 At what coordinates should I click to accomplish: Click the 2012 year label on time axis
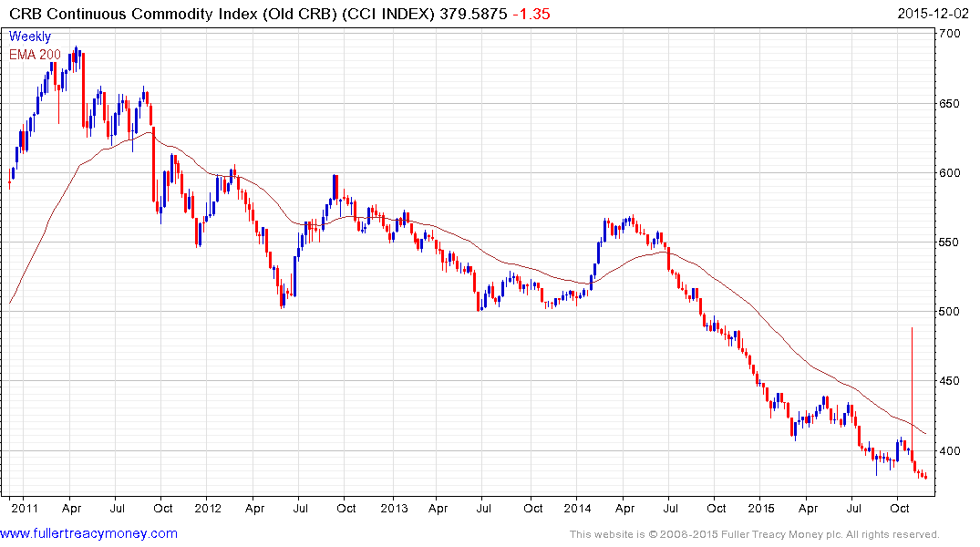click(x=208, y=509)
